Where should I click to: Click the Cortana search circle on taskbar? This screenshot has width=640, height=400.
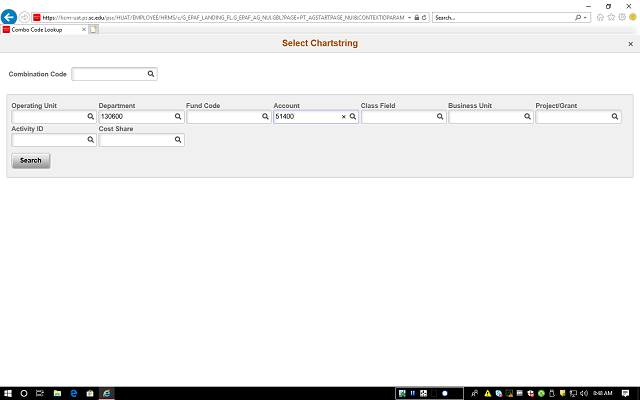24,393
